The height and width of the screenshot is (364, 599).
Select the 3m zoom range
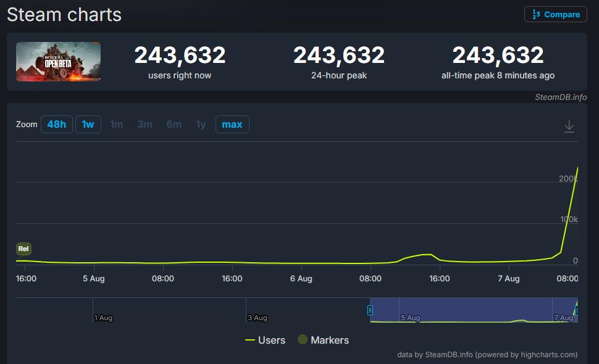pos(145,125)
